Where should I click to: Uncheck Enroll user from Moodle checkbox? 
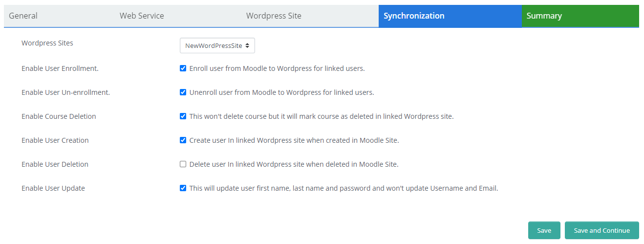click(183, 68)
